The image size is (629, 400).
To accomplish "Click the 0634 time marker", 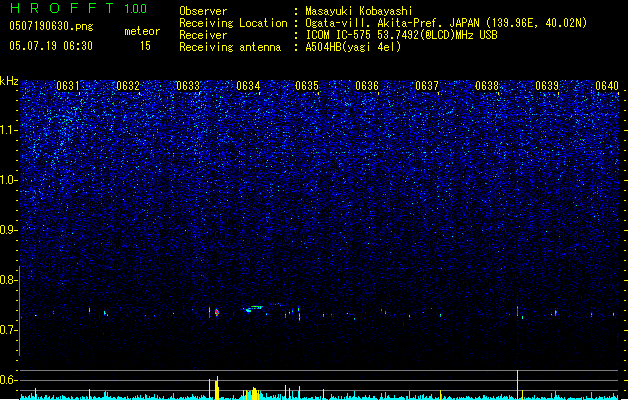I will [x=248, y=86].
